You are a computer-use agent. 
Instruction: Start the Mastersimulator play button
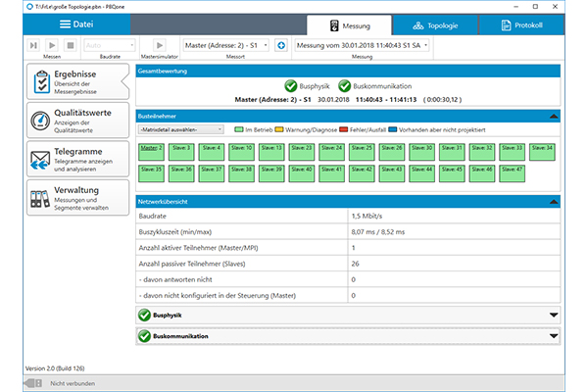(x=160, y=45)
